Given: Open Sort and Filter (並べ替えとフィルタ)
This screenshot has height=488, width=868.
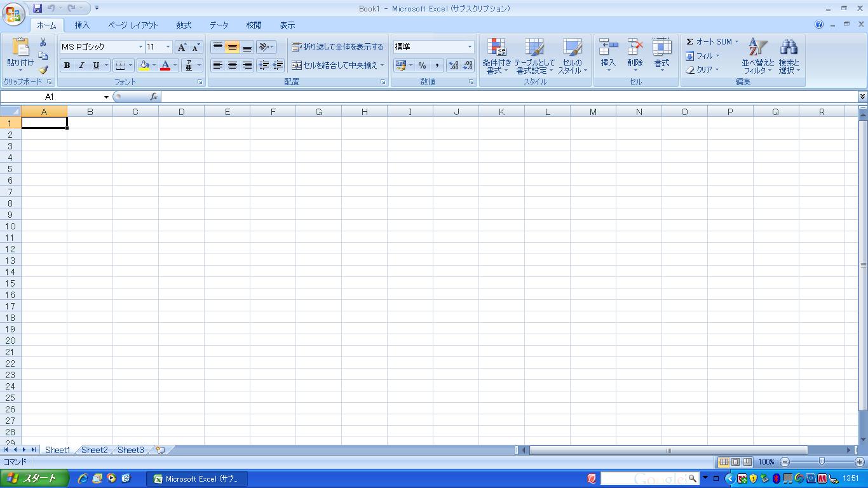Looking at the screenshot, I should 758,56.
